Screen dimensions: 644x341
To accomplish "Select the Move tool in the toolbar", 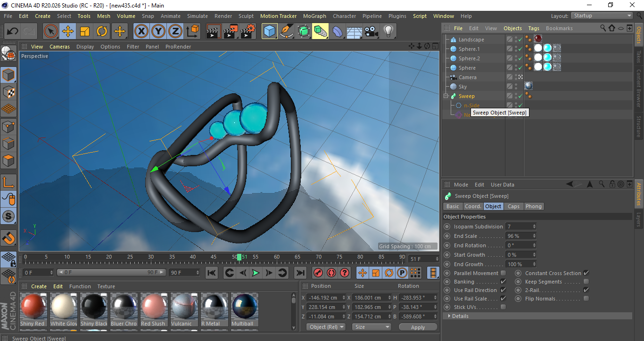I will click(68, 31).
